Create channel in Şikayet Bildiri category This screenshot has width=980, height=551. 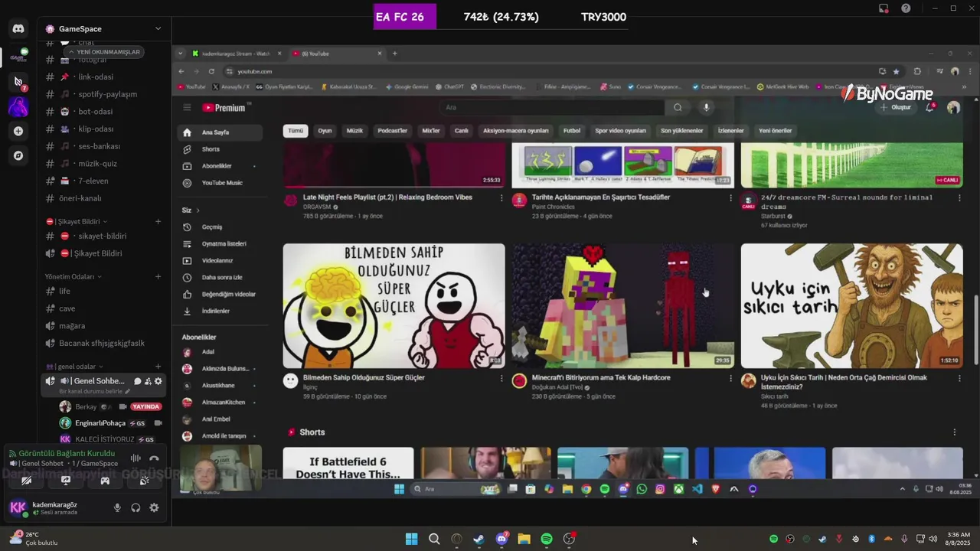click(158, 221)
